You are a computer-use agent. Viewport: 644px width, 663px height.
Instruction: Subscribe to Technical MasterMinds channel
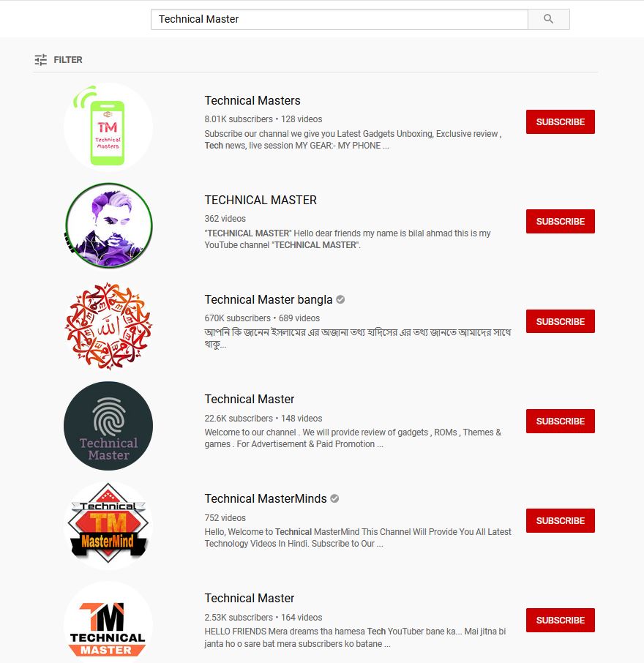click(x=561, y=520)
